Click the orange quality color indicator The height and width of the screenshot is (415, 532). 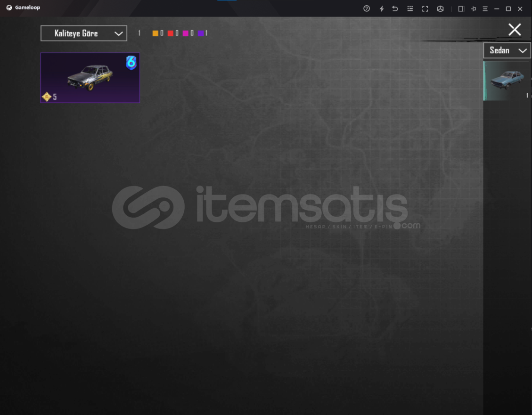point(156,33)
